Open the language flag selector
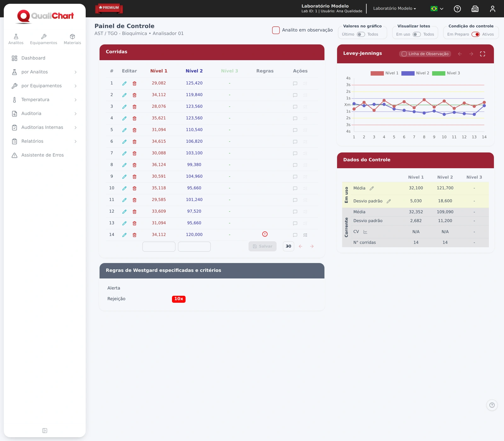 (437, 9)
